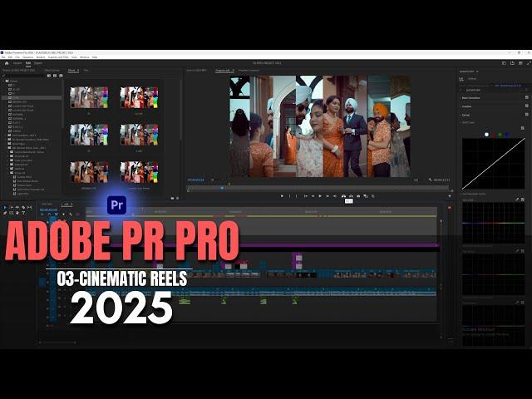Click Go to Out point button
This screenshot has width=532, height=399.
(x=335, y=196)
